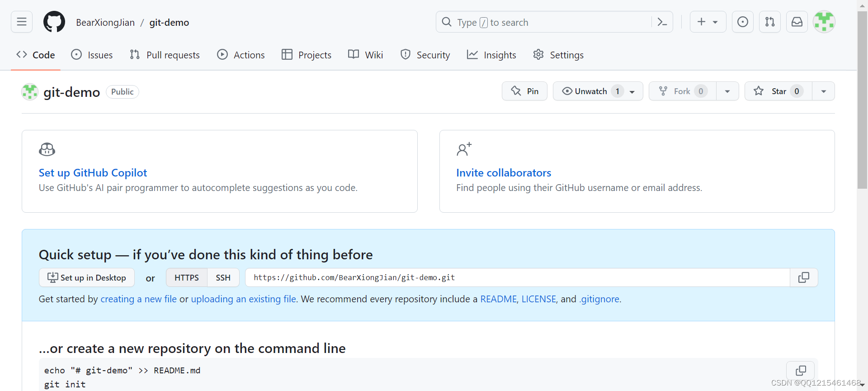Screen dimensions: 868x391
Task: Open the Actions tab
Action: pyautogui.click(x=241, y=55)
